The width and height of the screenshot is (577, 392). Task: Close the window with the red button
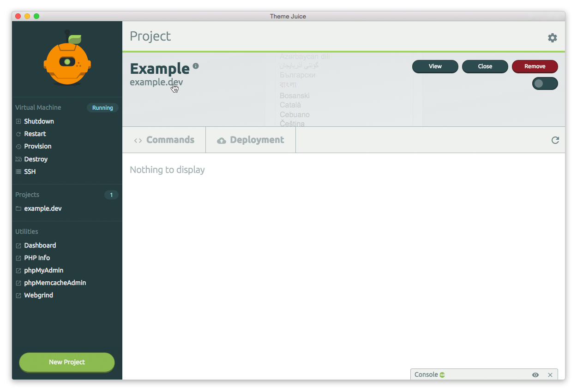tap(18, 16)
